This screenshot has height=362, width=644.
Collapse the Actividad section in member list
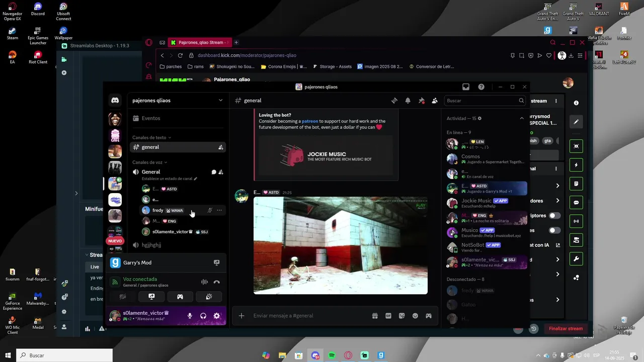point(522,118)
